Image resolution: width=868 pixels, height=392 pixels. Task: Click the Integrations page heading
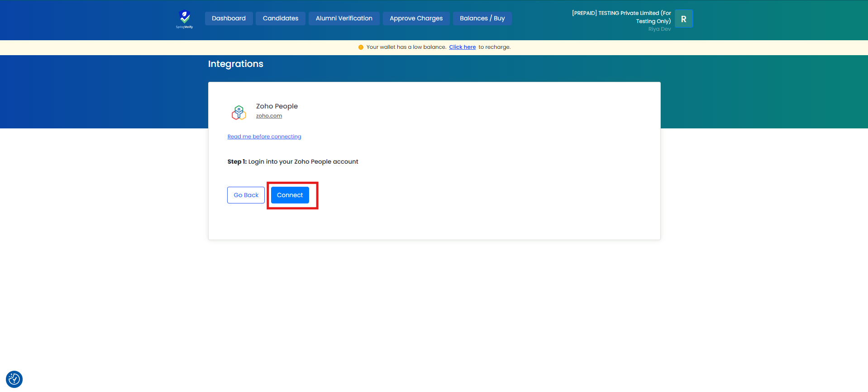click(236, 64)
